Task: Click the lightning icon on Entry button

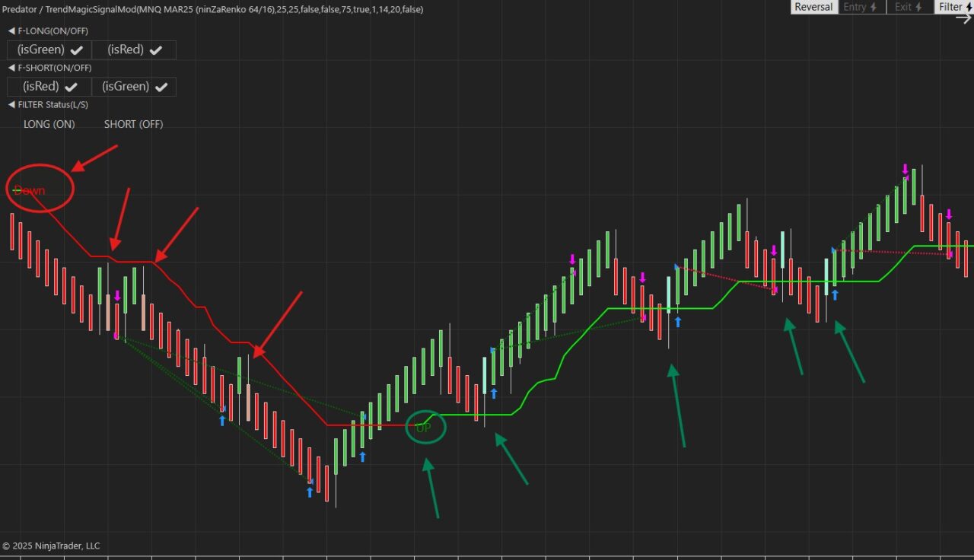Action: pos(874,7)
